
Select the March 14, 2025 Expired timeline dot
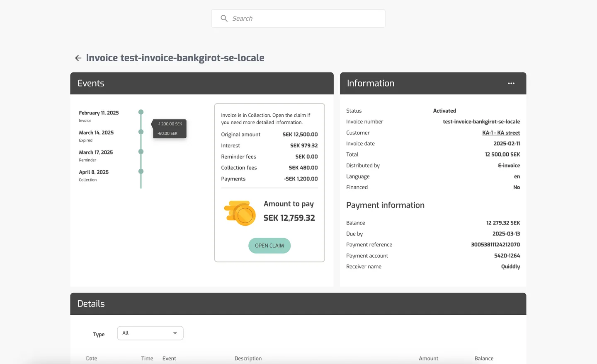point(141,132)
